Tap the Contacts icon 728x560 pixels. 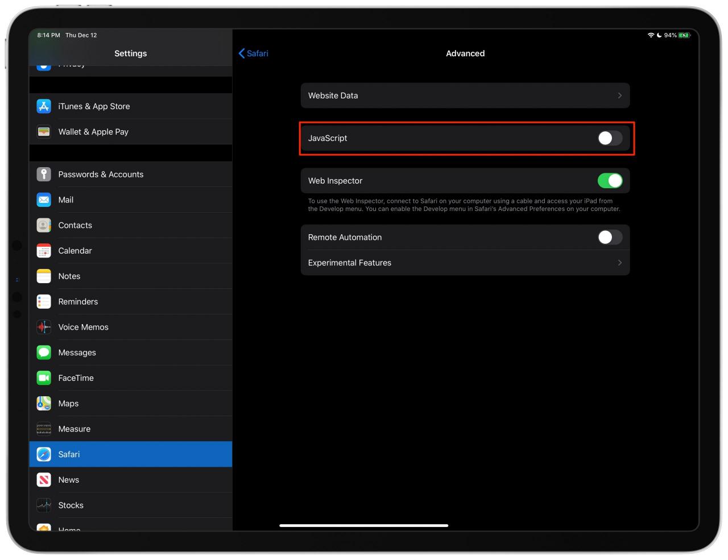pos(44,225)
